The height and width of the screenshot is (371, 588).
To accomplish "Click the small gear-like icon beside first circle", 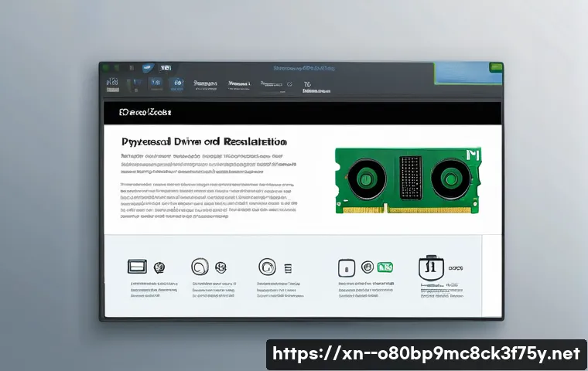I will coord(220,267).
